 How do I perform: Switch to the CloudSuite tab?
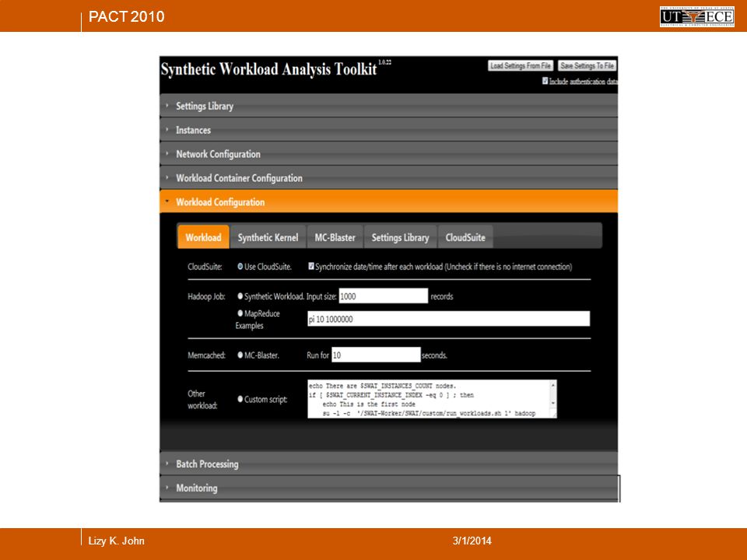(x=465, y=237)
